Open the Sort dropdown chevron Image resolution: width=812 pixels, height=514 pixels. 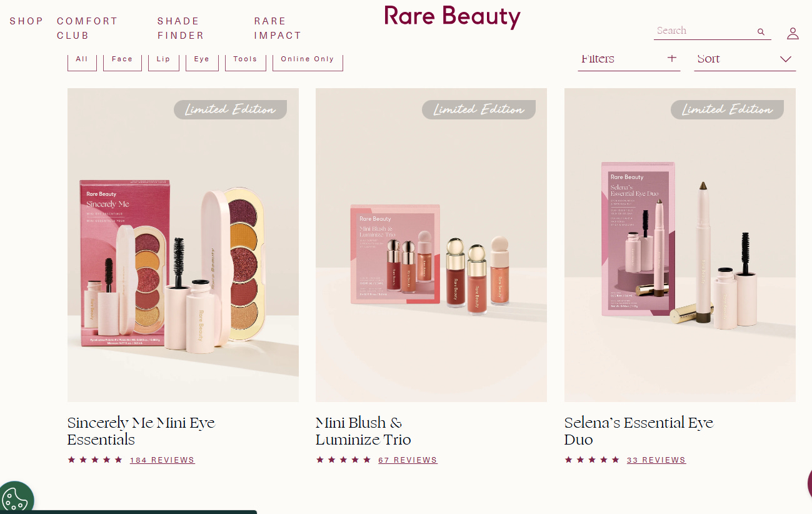click(786, 59)
